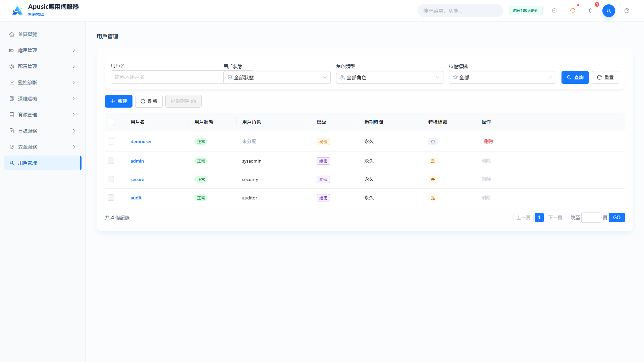
Task: Check the secure row checkbox
Action: pos(111,179)
